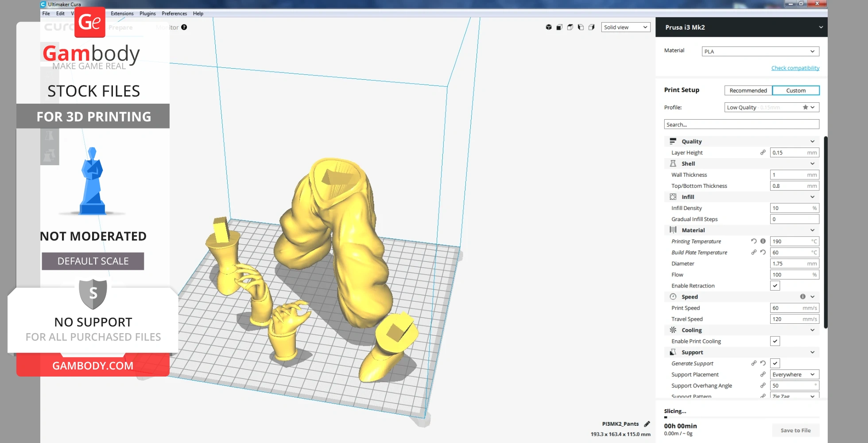Uncheck Enable Print Cooling
This screenshot has width=868, height=443.
775,341
